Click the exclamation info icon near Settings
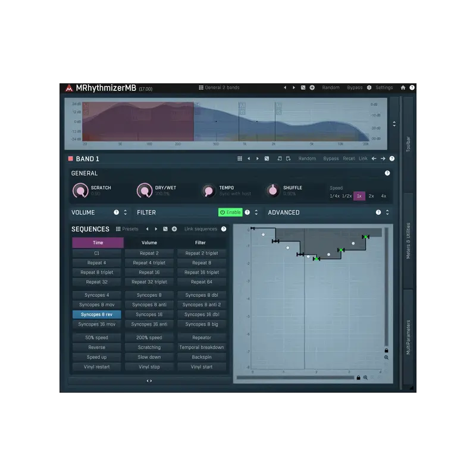Screen dimensions: 476x476 369,87
